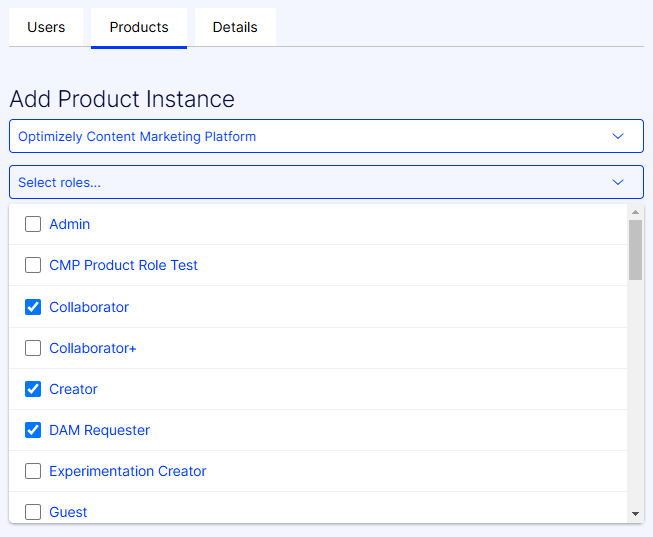
Task: Click the product dropdown chevron arrow
Action: [x=618, y=136]
